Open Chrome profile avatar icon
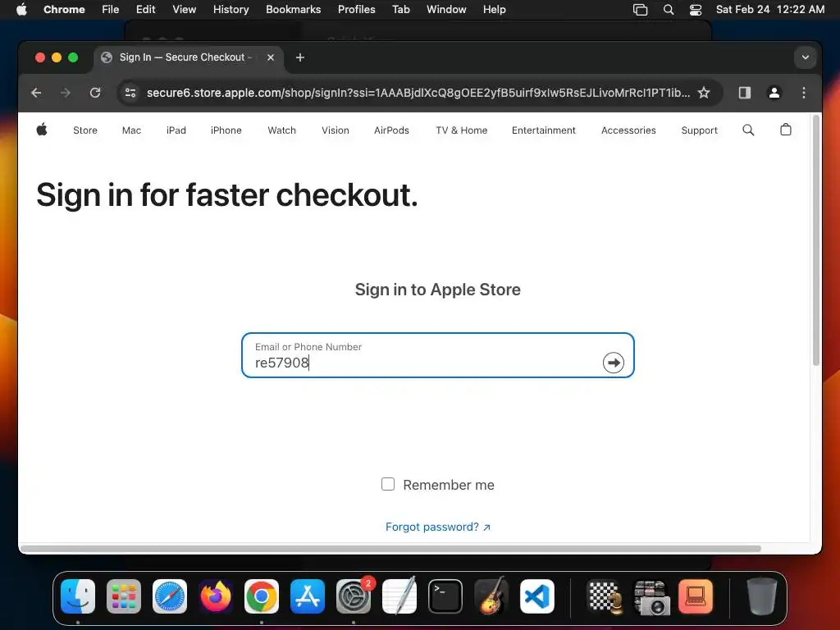Viewport: 840px width, 630px height. 774,93
